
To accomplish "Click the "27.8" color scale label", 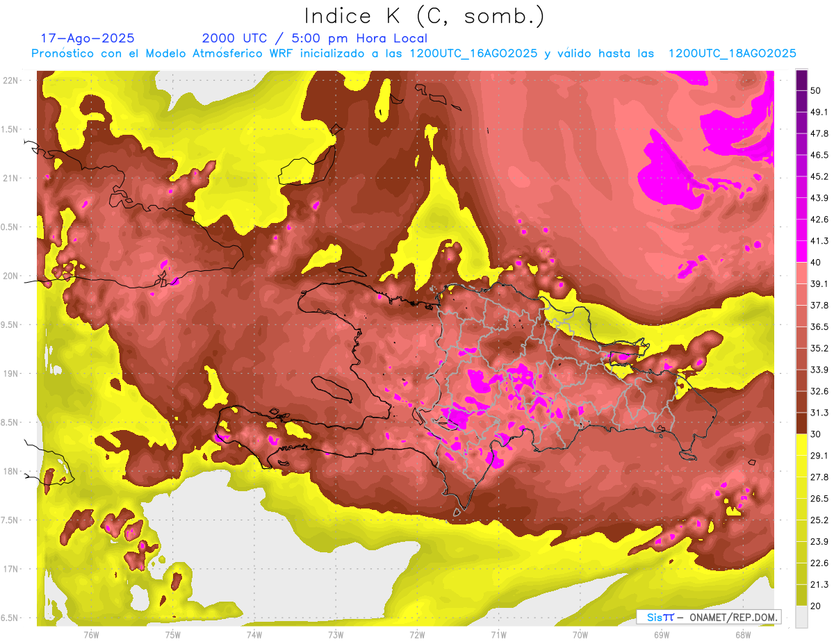I will pyautogui.click(x=819, y=477).
